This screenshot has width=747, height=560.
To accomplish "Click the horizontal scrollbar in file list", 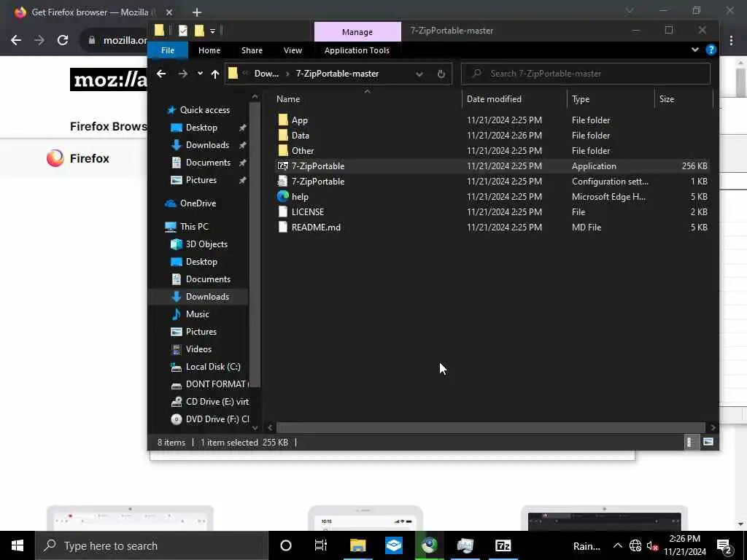I will (490, 427).
